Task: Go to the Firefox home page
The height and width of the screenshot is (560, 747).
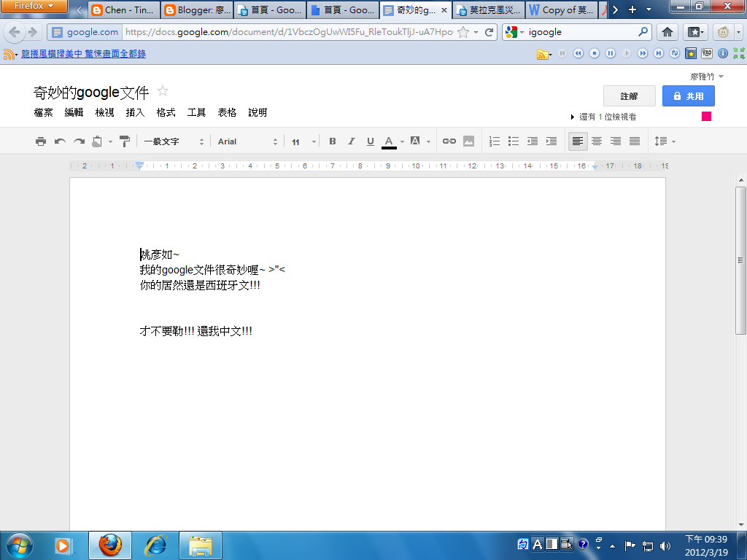Action: coord(667,32)
